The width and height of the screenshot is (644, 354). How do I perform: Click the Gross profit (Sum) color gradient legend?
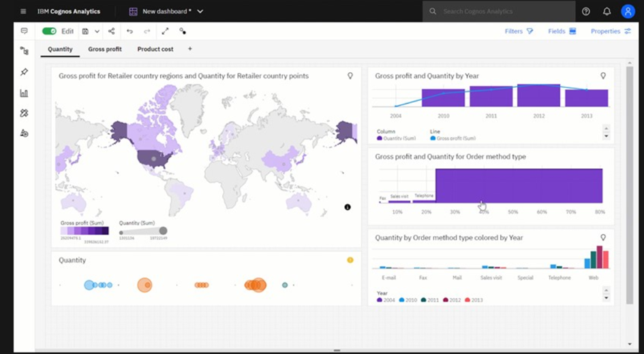[84, 231]
